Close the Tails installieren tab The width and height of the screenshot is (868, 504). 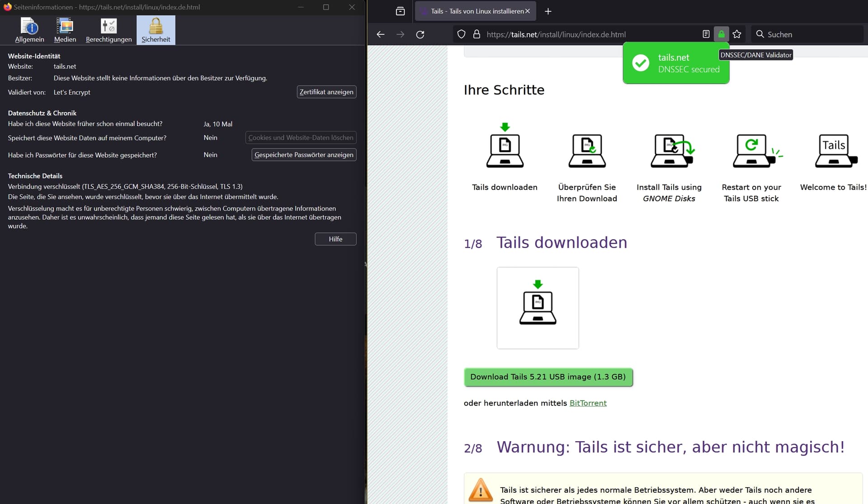tap(527, 11)
